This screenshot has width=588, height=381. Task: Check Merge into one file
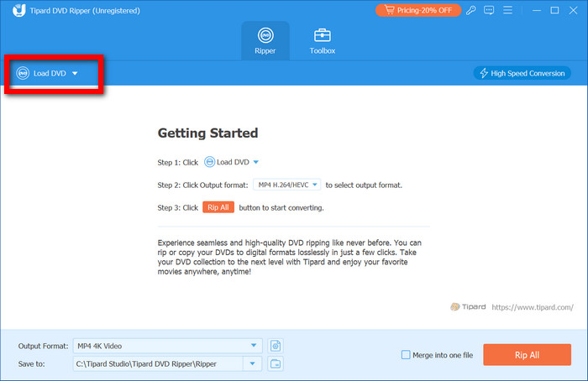click(x=407, y=355)
